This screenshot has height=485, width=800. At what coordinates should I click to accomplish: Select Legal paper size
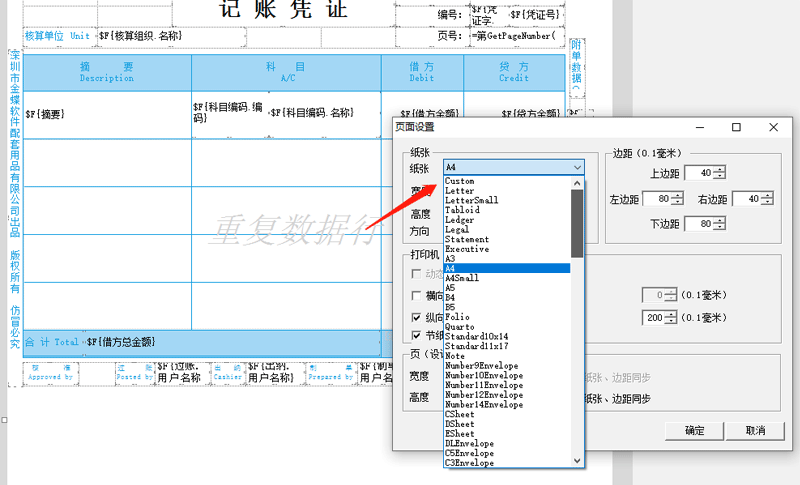(x=507, y=229)
